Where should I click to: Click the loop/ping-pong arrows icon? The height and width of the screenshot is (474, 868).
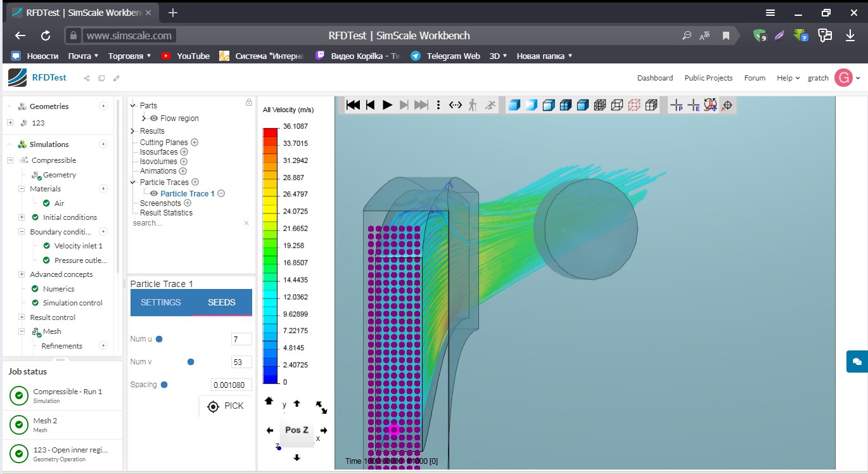(x=456, y=105)
